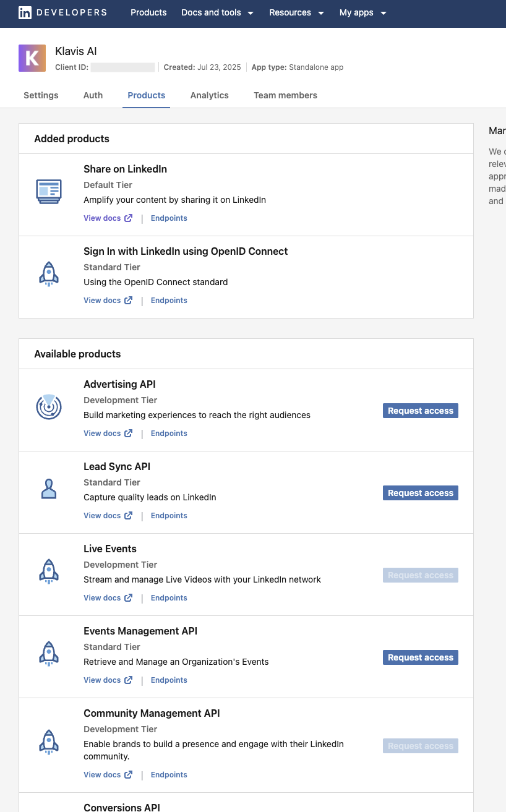Click 'Capture quality leads on LinkedIn' description
Image resolution: width=506 pixels, height=812 pixels.
coord(150,497)
